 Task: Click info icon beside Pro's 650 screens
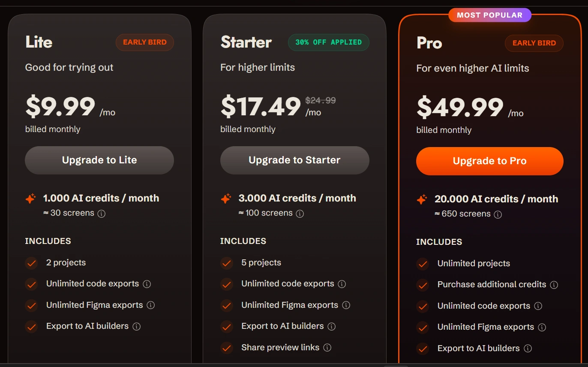pos(498,214)
